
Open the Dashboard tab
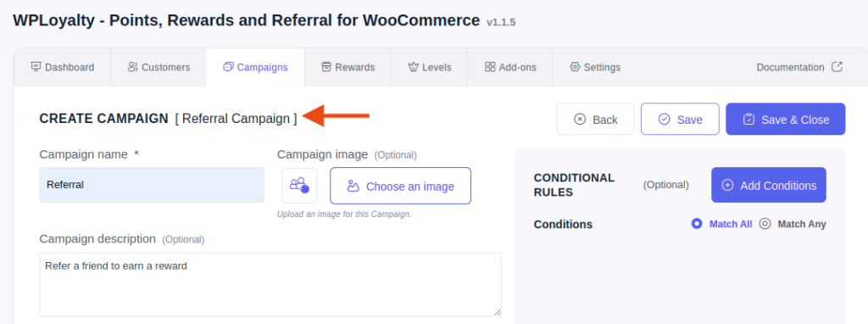(62, 68)
